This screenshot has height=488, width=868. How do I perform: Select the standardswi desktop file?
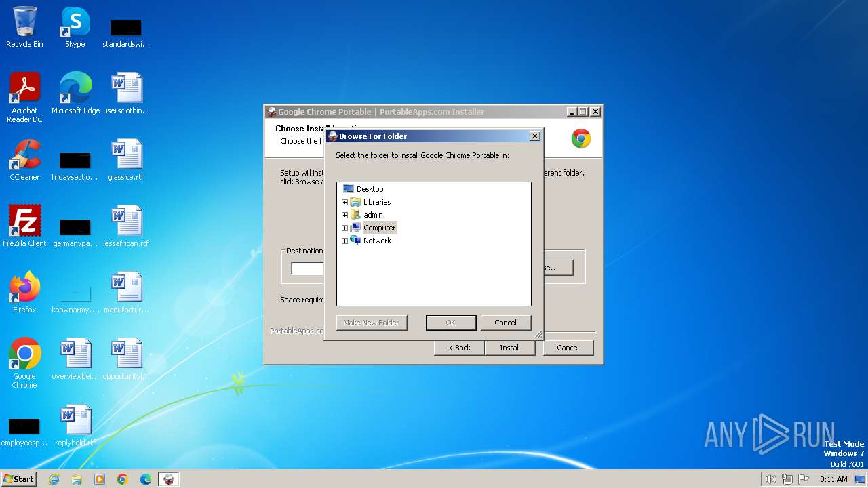click(126, 33)
